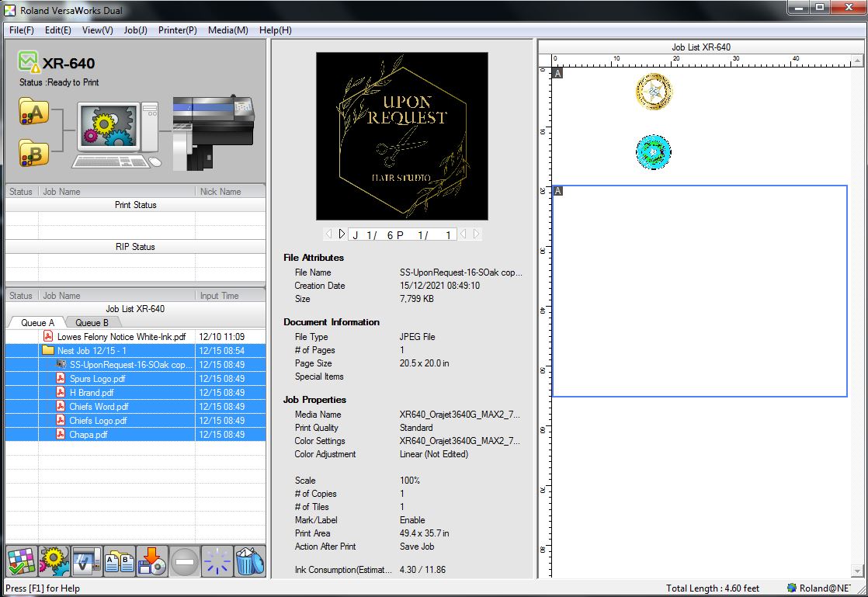Click the folder icon of Nest Job 12/15 - 1
The width and height of the screenshot is (868, 597).
(48, 350)
